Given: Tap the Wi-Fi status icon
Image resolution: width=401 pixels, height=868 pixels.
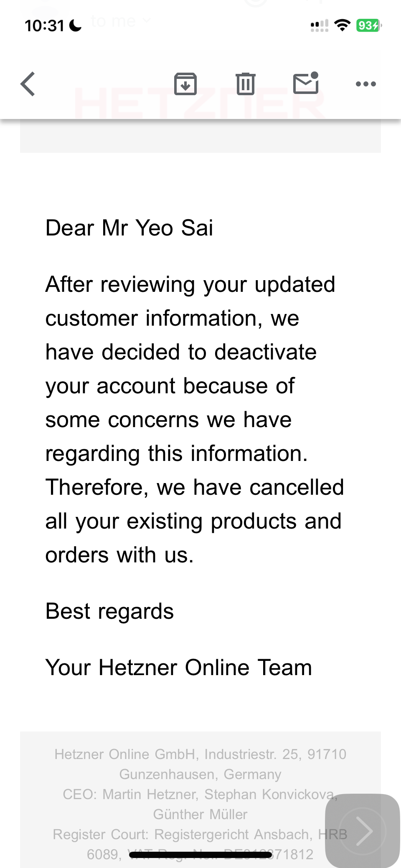Looking at the screenshot, I should pos(343,25).
